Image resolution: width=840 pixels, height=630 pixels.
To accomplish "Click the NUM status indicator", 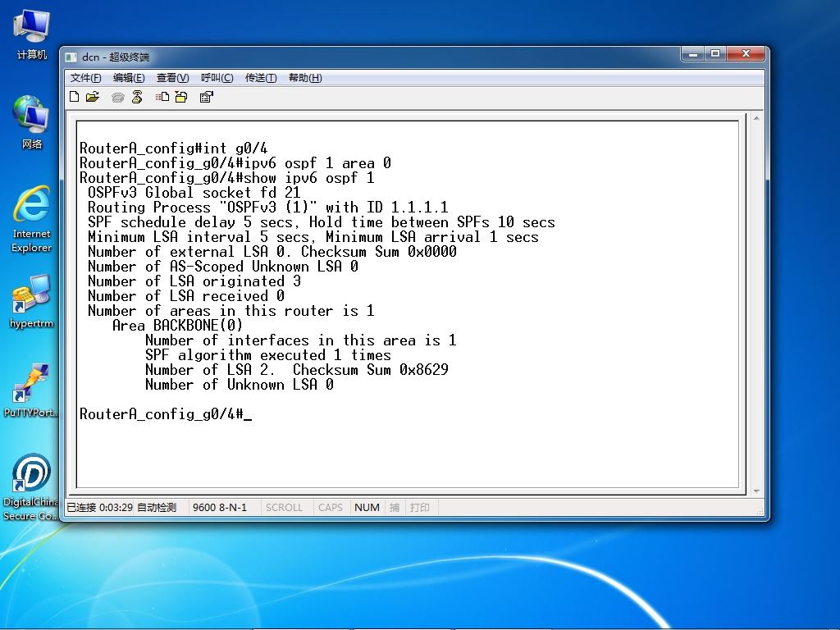I will [367, 507].
